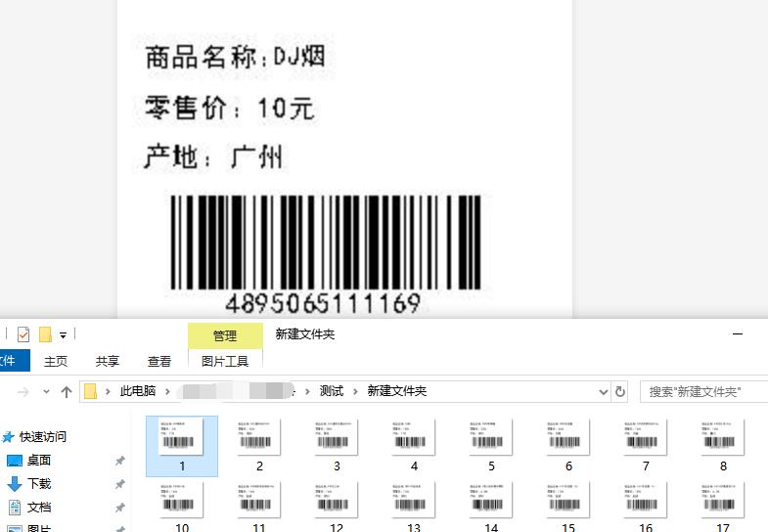
Task: Open the 图片工具 tab
Action: pyautogui.click(x=225, y=361)
